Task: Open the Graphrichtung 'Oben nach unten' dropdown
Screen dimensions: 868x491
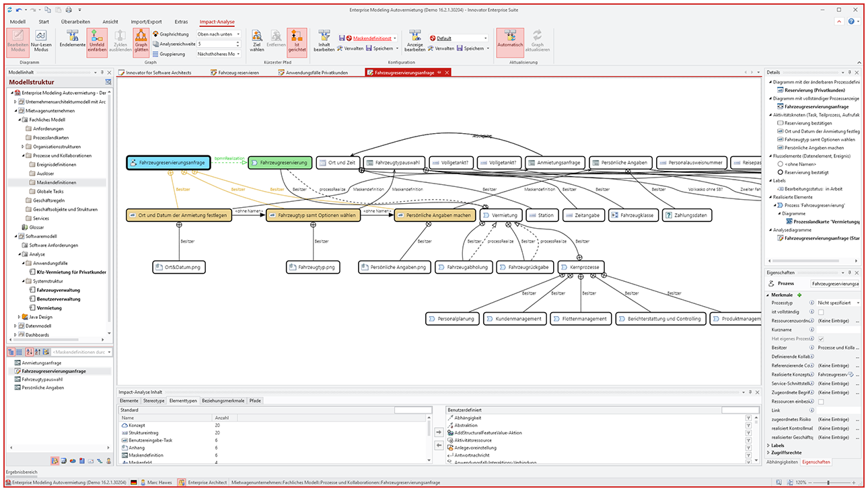Action: click(238, 34)
